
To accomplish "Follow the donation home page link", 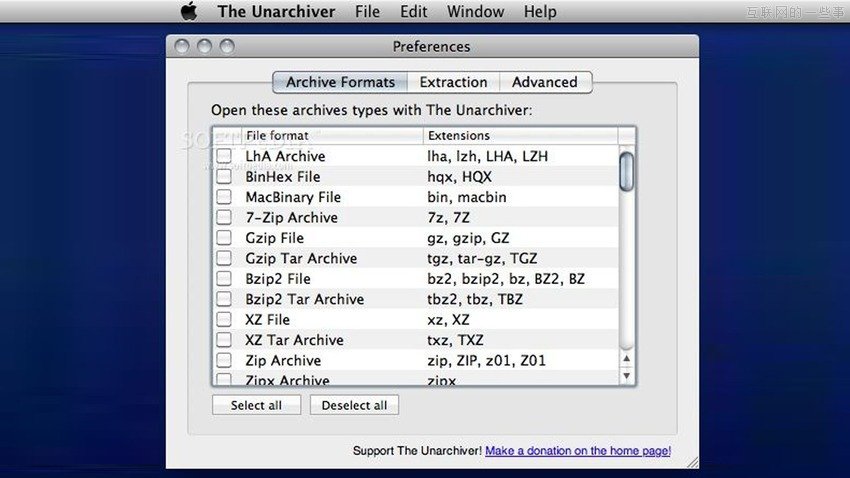I will [577, 451].
